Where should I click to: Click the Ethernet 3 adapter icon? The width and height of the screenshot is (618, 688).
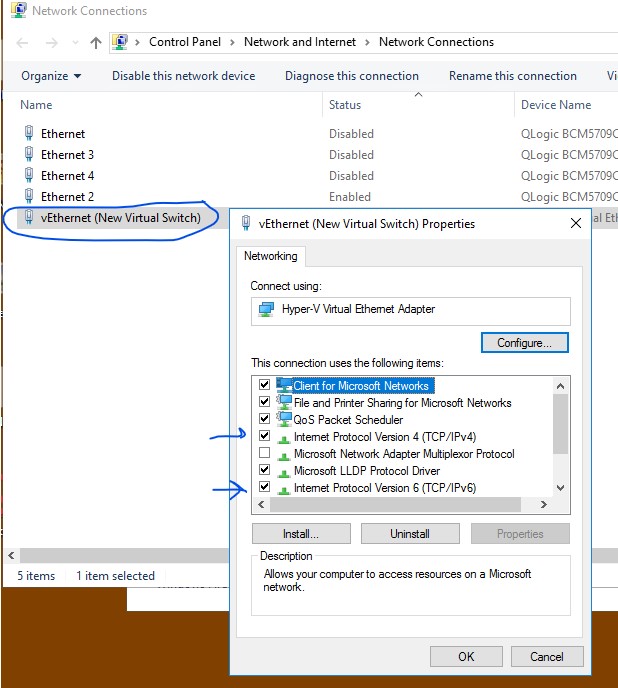[x=29, y=154]
